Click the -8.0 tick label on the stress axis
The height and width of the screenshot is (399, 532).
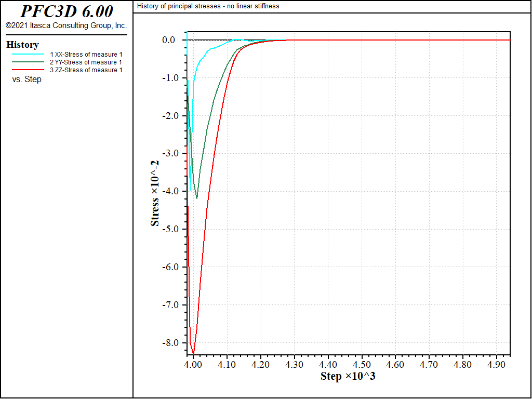pos(172,343)
